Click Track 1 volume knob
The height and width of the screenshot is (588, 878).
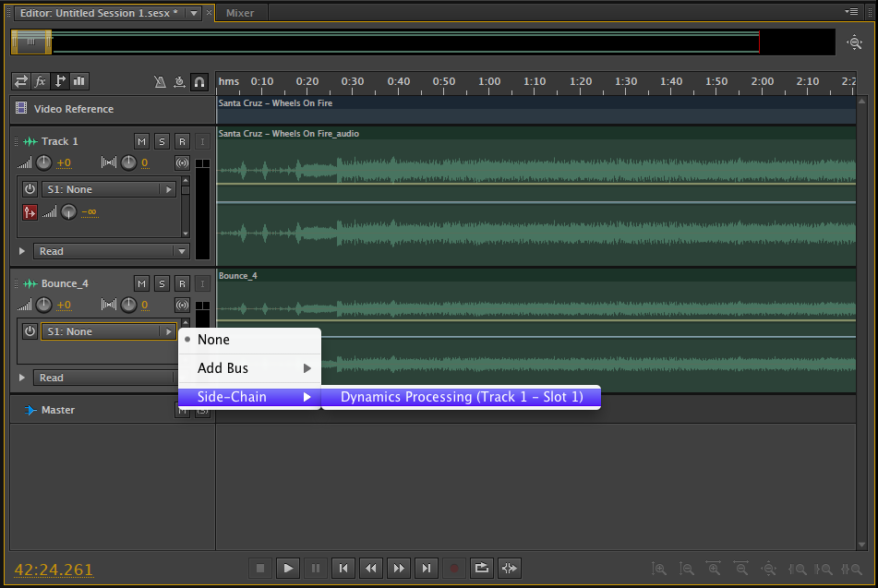point(43,163)
